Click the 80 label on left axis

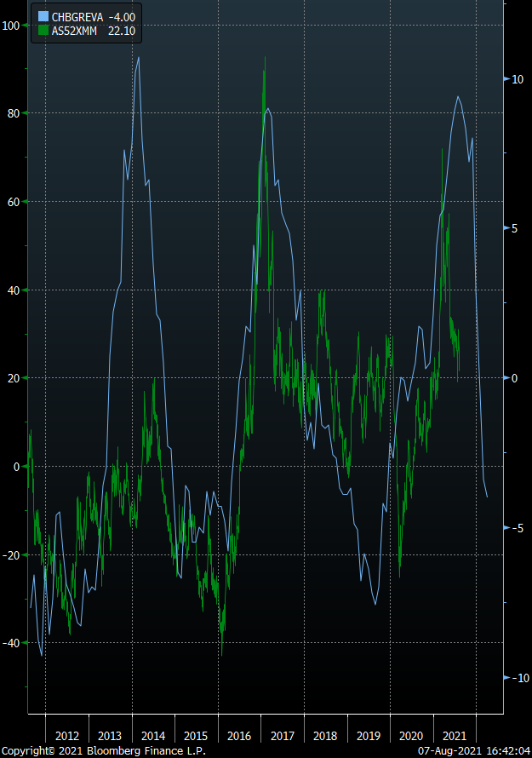click(x=14, y=113)
